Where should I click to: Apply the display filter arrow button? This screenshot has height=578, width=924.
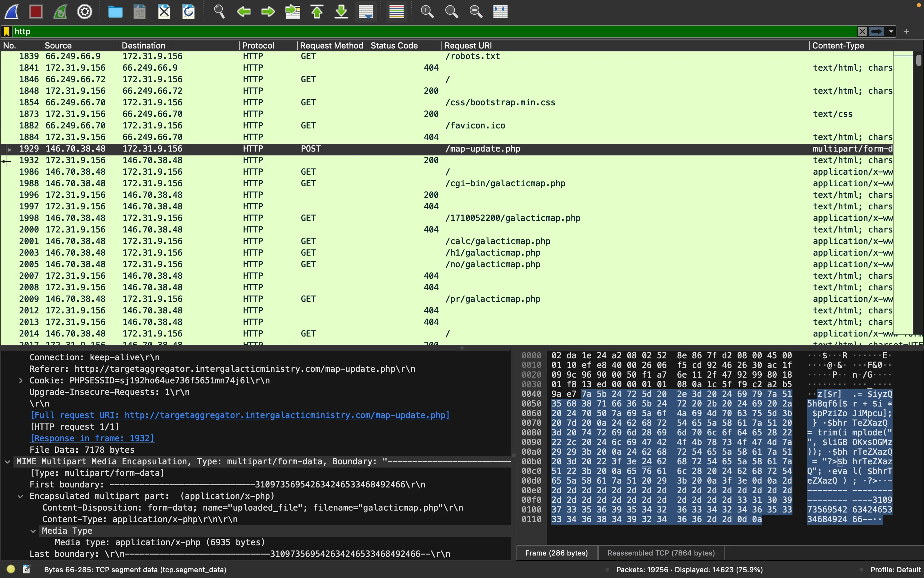coord(877,31)
